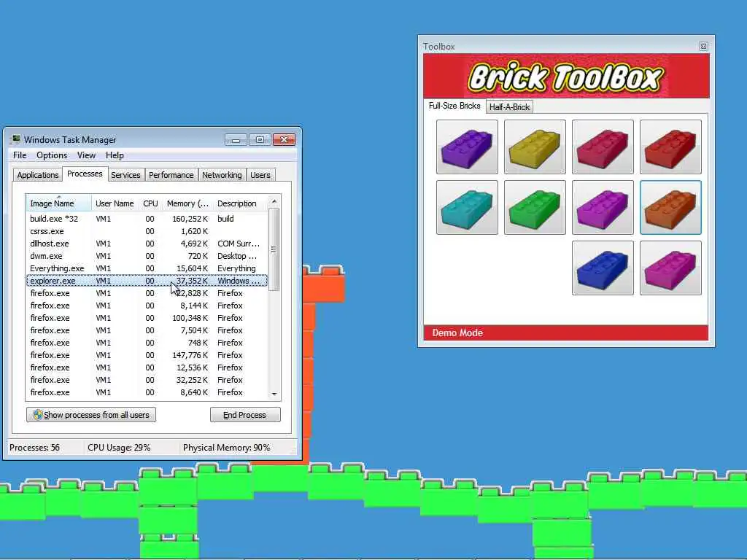The image size is (747, 560).
Task: Click the Task Manager title bar icon
Action: pos(16,139)
